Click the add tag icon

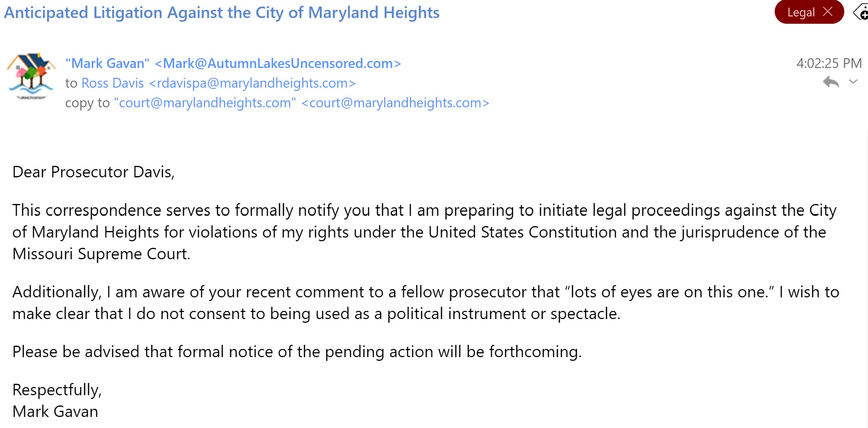[x=861, y=13]
